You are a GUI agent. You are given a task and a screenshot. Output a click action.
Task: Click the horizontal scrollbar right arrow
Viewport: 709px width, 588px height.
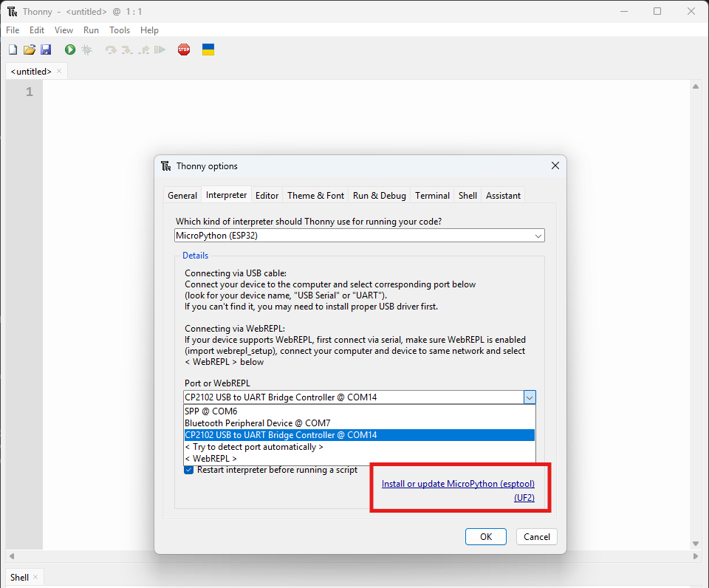click(696, 556)
